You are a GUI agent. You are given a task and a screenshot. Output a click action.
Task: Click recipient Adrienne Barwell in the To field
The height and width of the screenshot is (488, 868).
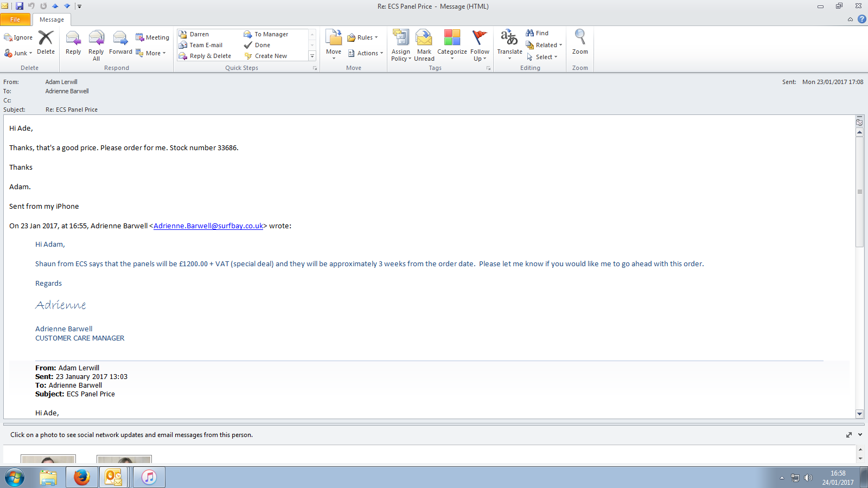[x=67, y=91]
